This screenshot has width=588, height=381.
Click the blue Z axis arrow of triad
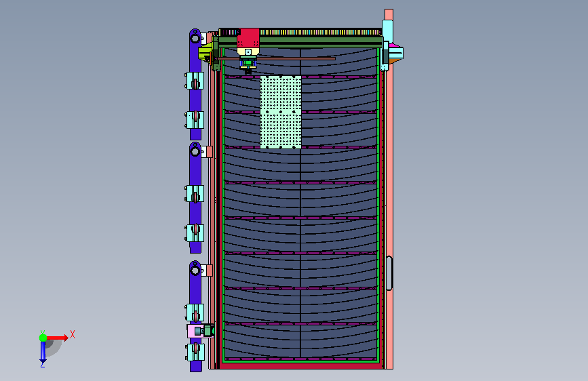tap(43, 352)
